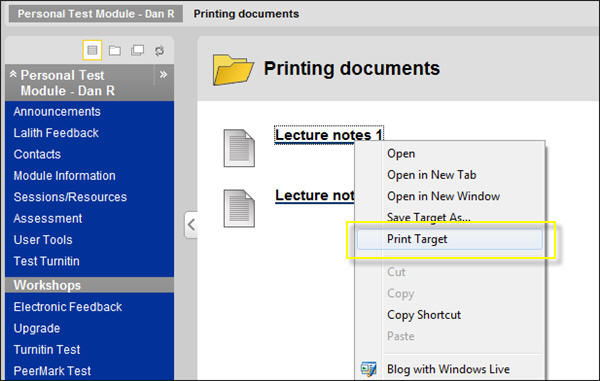Open Lalith Feedback in course menu
600x381 pixels.
tap(56, 133)
